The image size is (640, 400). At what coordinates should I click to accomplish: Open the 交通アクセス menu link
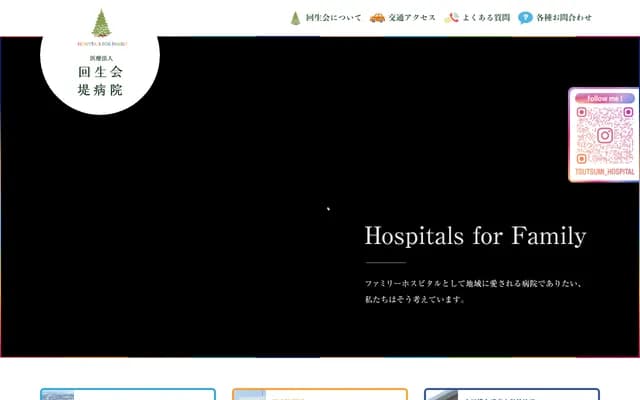click(x=412, y=18)
